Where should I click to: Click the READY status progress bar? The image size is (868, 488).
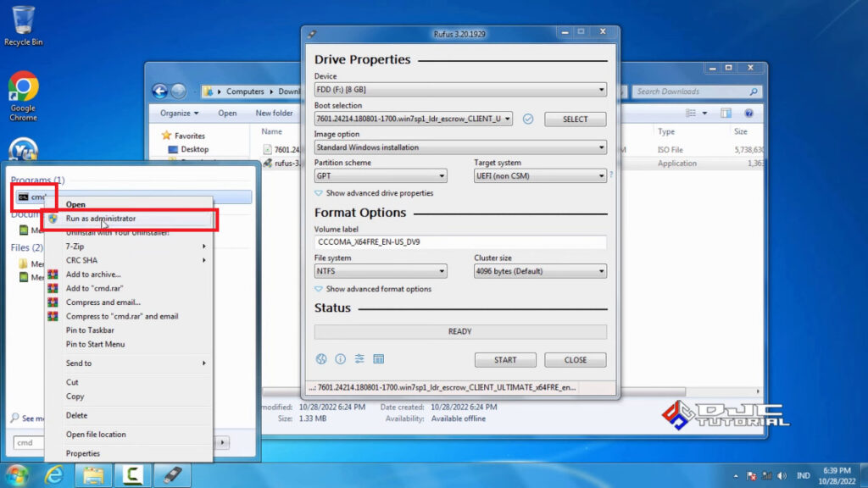pos(460,330)
